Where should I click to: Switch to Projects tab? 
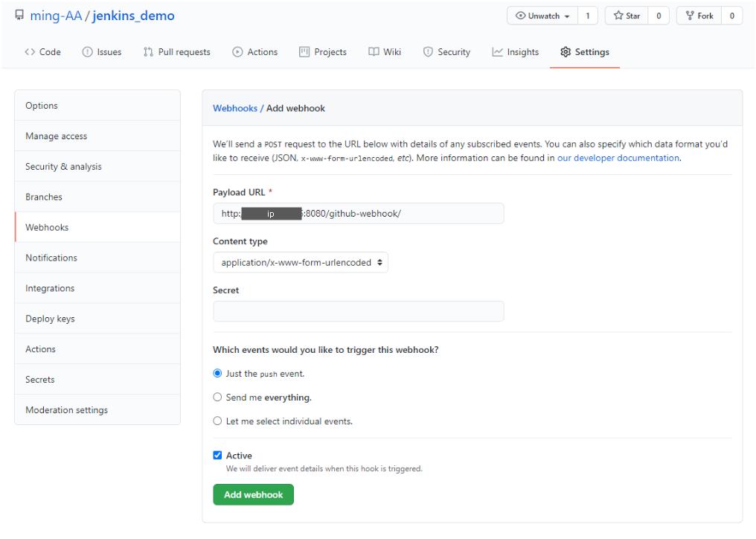pos(330,51)
